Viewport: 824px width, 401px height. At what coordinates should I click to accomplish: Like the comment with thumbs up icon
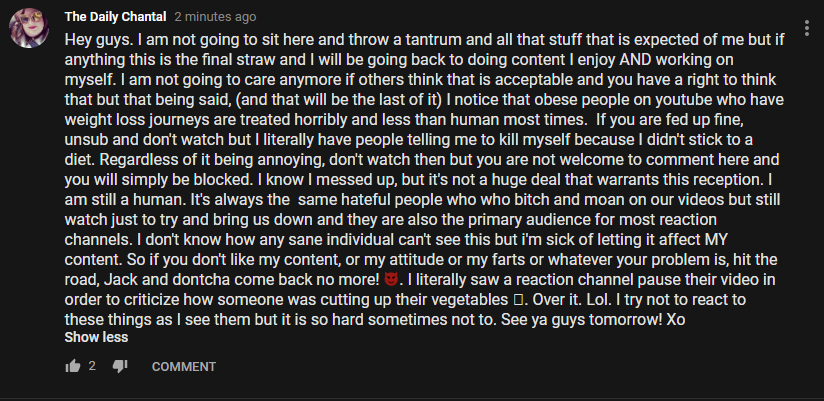(73, 366)
